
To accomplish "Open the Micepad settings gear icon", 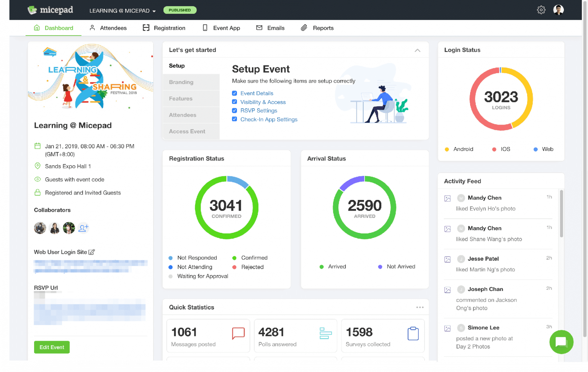I will pos(541,10).
